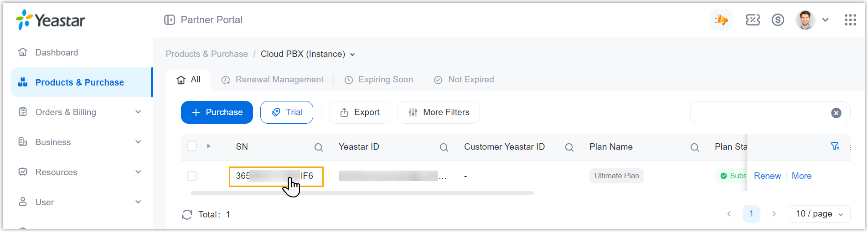
Task: Tick the select-all checkbox in table header
Action: [x=192, y=146]
